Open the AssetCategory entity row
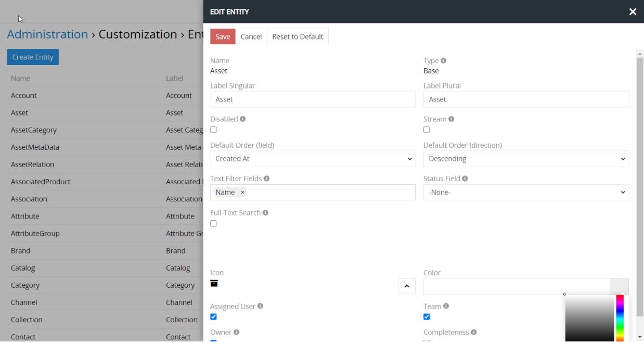Viewport: 644px width, 343px height. click(34, 130)
